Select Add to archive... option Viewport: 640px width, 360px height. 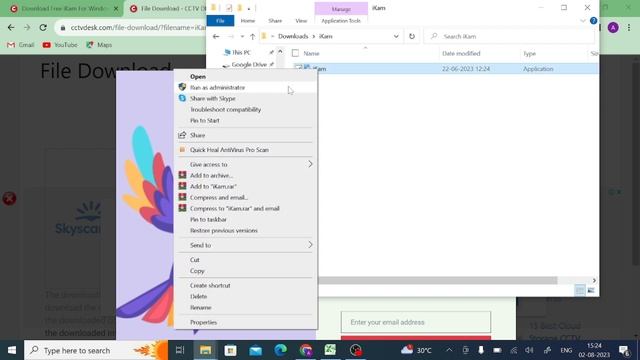pyautogui.click(x=246, y=176)
